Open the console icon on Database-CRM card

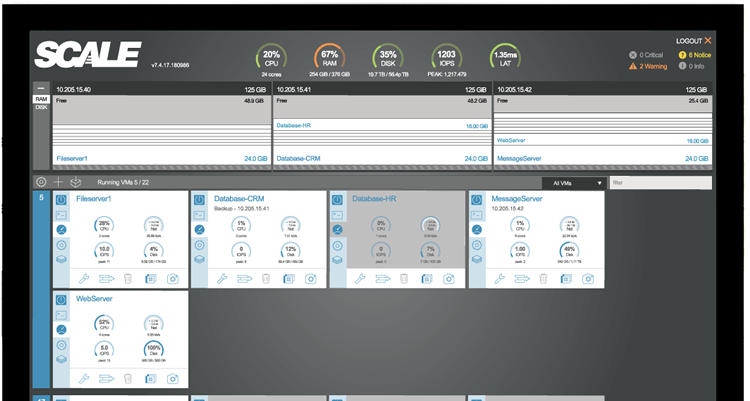[199, 215]
